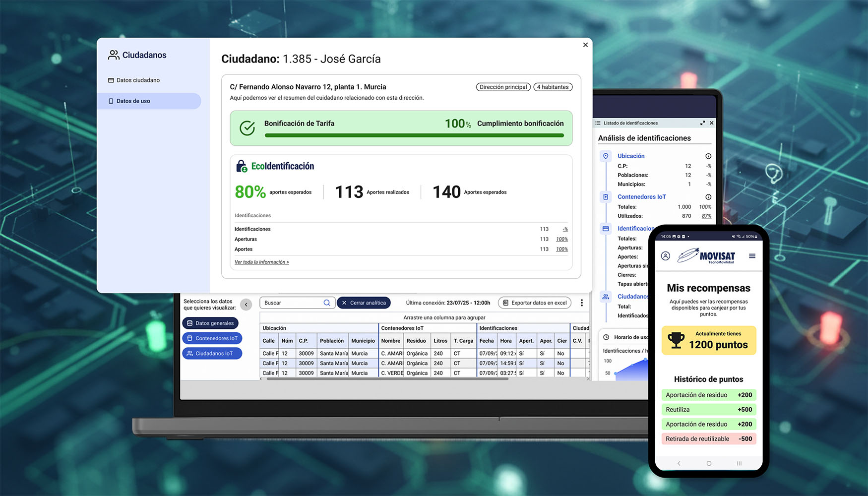Collapse the data selector with the back arrow

pos(246,305)
